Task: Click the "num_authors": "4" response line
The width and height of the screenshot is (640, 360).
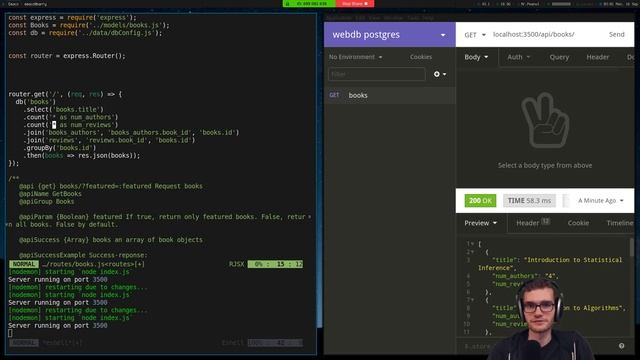Action: pos(525,276)
